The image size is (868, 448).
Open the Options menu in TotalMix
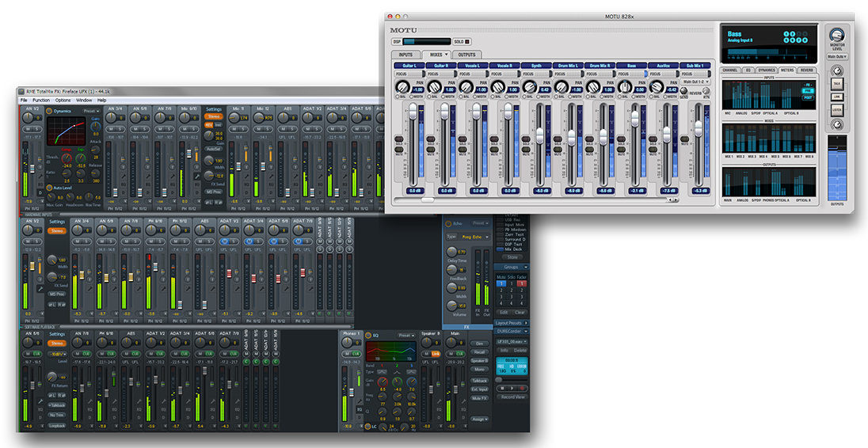(63, 100)
